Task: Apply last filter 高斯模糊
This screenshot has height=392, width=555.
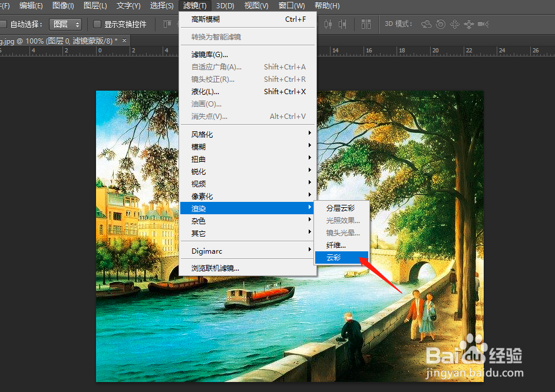Action: (247, 19)
